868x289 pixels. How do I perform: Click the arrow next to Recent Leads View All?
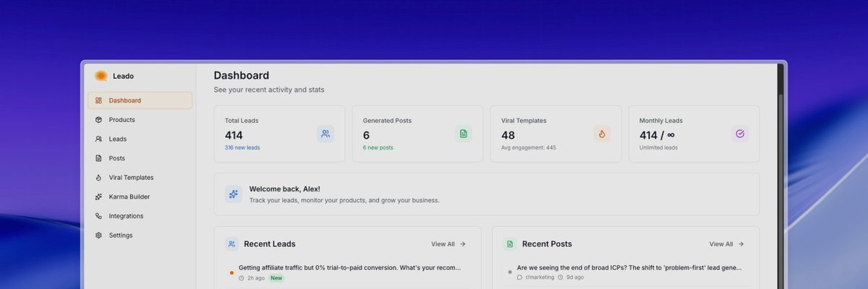coord(463,244)
